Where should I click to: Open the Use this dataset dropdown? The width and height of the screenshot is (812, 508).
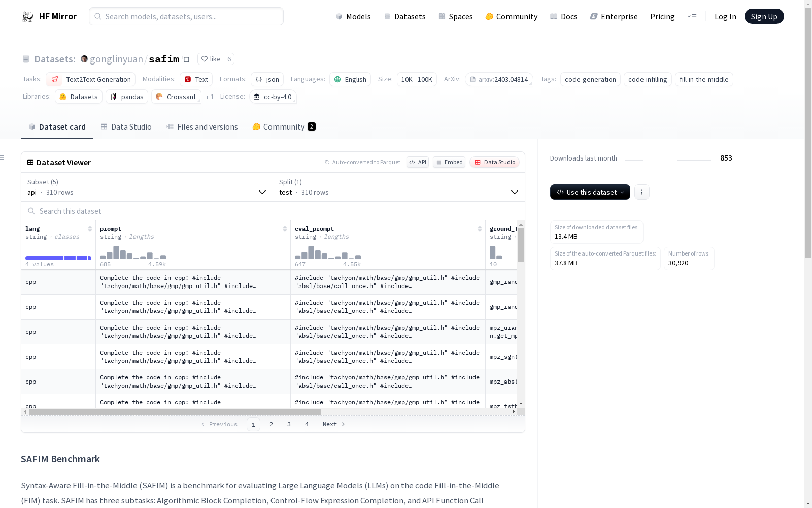click(x=590, y=192)
